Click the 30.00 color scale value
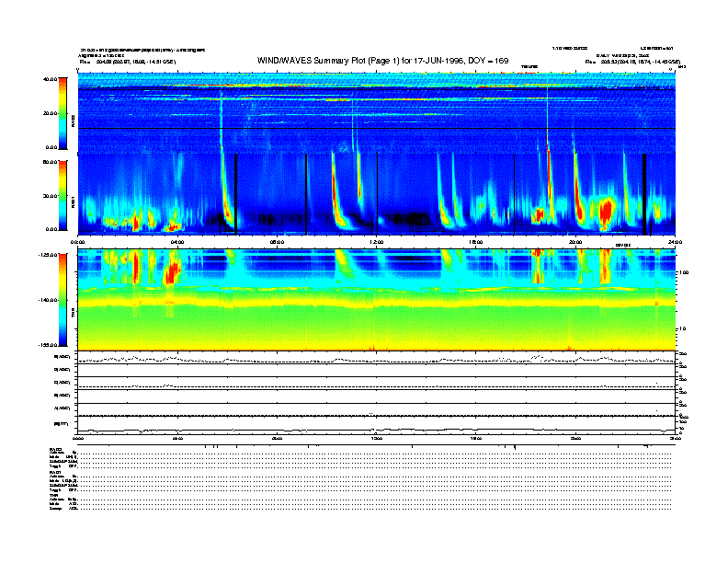The height and width of the screenshot is (563, 728). click(x=50, y=196)
